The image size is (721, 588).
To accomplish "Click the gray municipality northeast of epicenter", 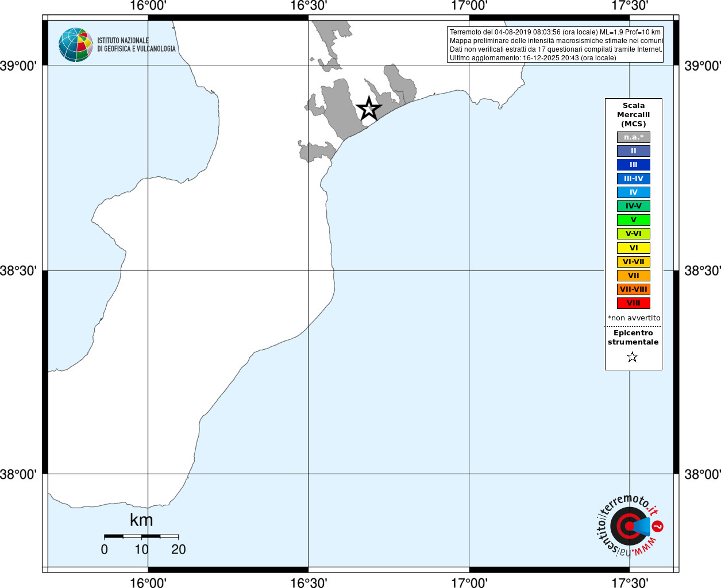I will pos(400,83).
